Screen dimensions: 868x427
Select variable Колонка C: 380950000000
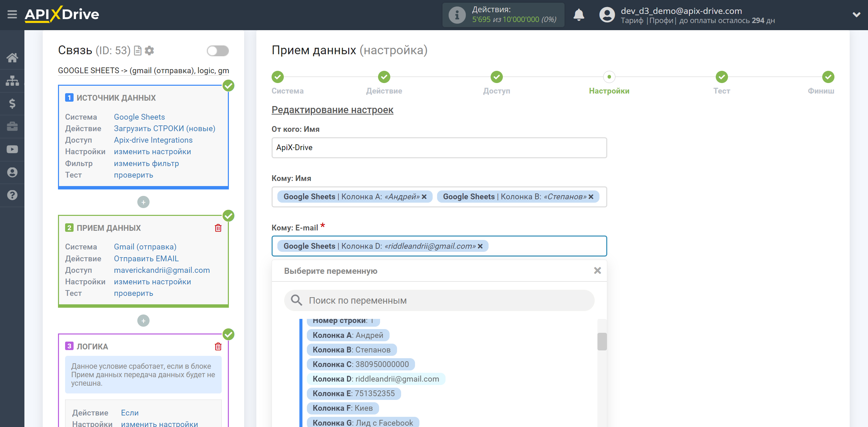click(361, 364)
